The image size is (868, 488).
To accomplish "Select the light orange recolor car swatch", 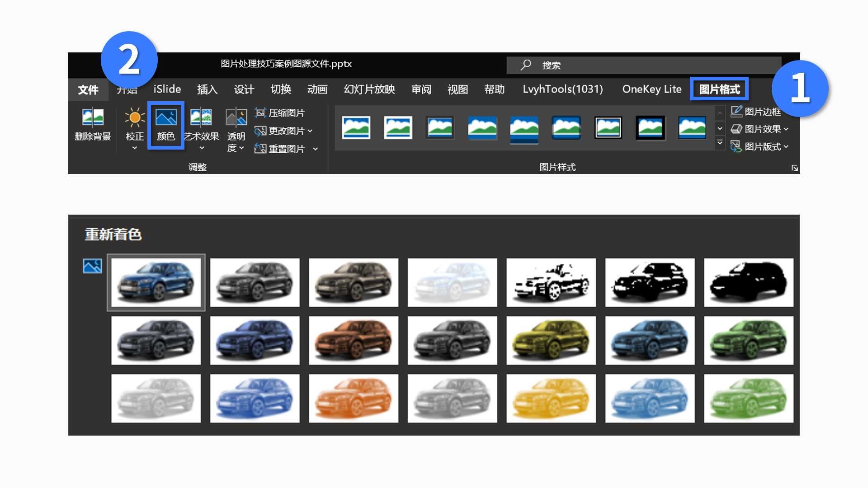I will (354, 398).
